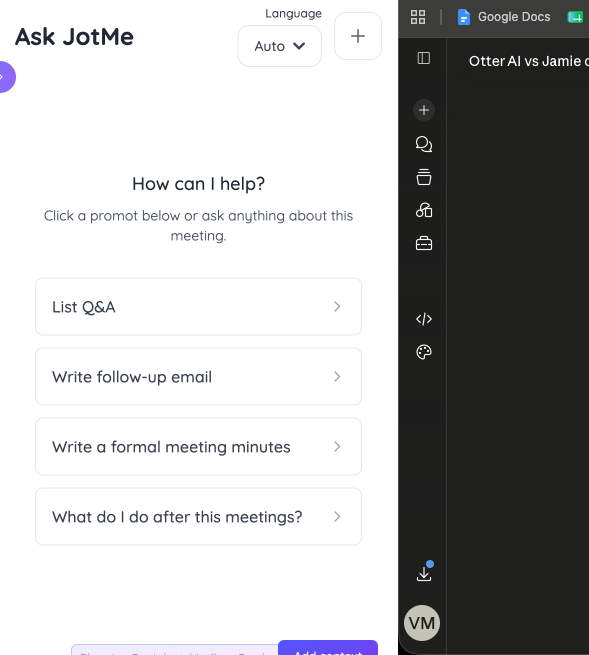The height and width of the screenshot is (655, 589).
Task: Open the Language Auto dropdown
Action: tap(279, 46)
